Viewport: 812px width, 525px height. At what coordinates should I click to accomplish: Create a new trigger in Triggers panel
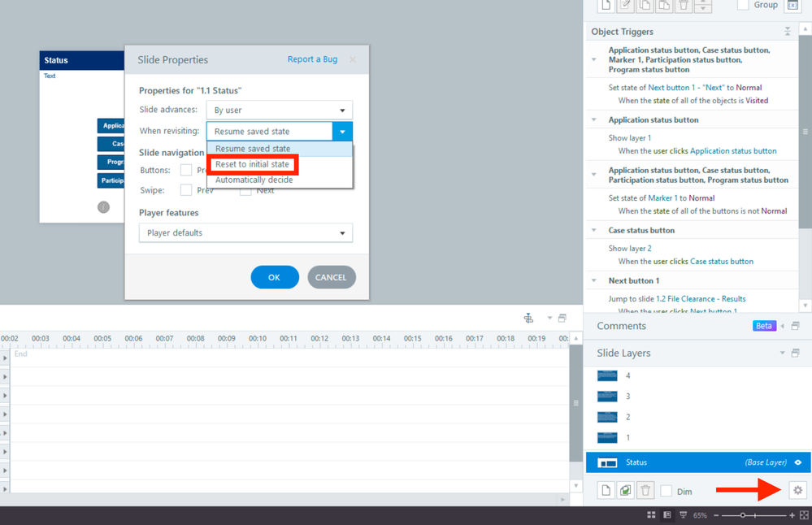606,5
